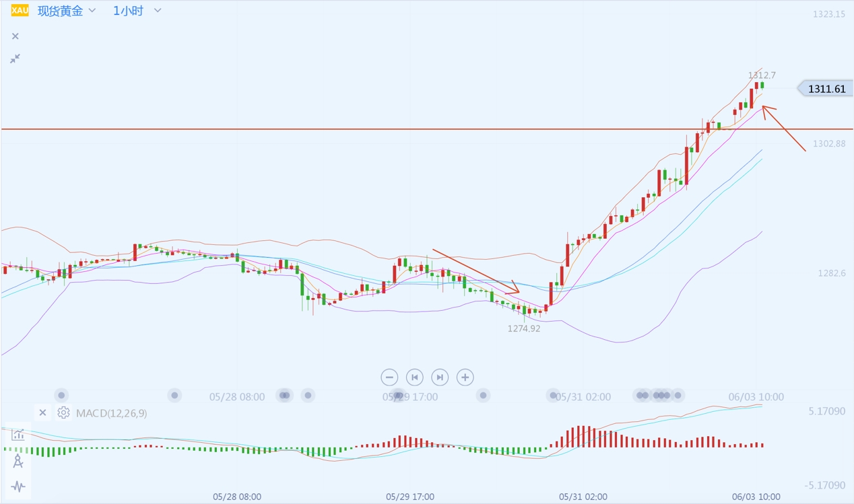
Task: Open the indicators waveform icon
Action: [x=18, y=486]
